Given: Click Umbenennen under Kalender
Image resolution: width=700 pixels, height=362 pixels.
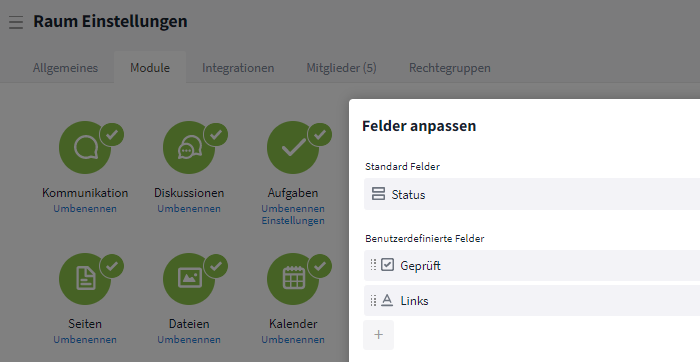Looking at the screenshot, I should [x=293, y=340].
